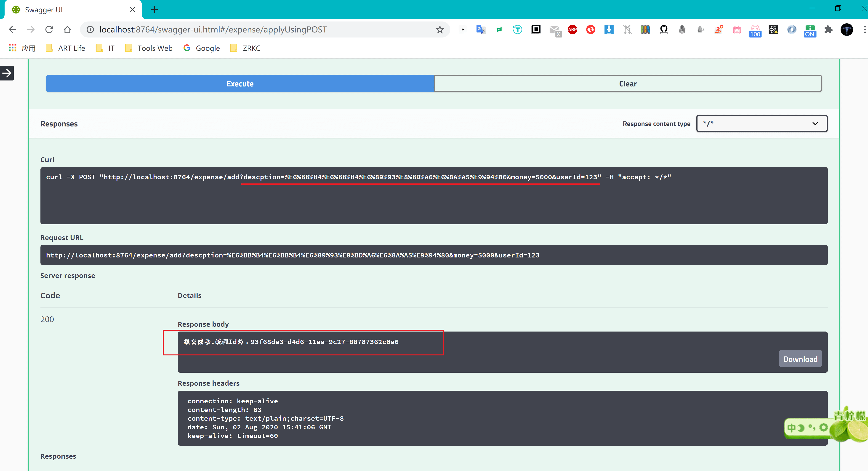Open Chrome's three-dot menu

click(x=865, y=29)
